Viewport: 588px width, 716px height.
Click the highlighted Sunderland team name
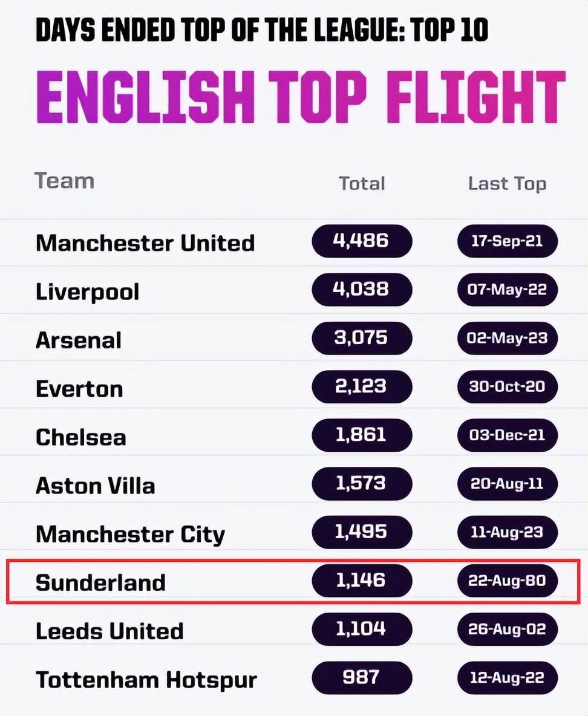pyautogui.click(x=100, y=583)
